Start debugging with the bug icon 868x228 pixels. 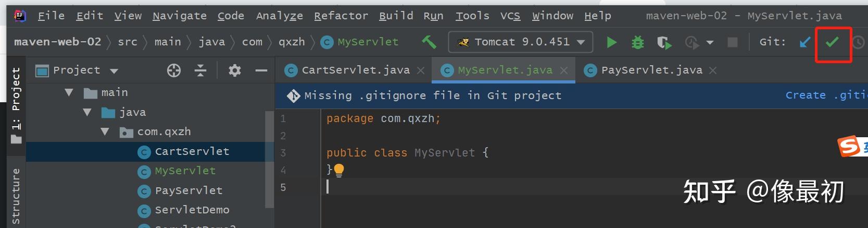coord(637,42)
